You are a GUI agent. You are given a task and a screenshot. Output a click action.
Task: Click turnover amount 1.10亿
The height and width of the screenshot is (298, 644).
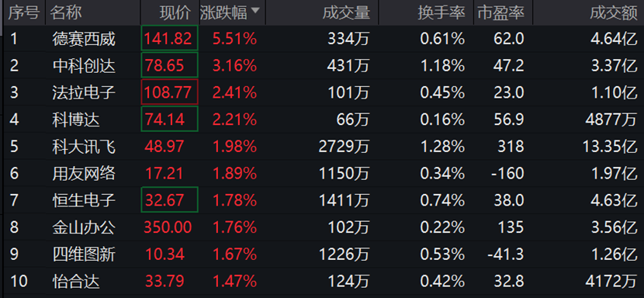tap(614, 93)
